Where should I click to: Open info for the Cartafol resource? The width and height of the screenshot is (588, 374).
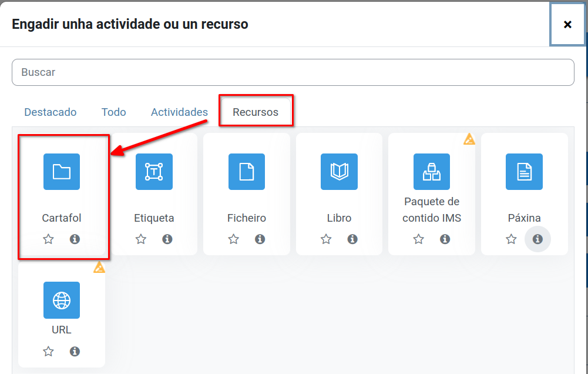[x=75, y=239]
